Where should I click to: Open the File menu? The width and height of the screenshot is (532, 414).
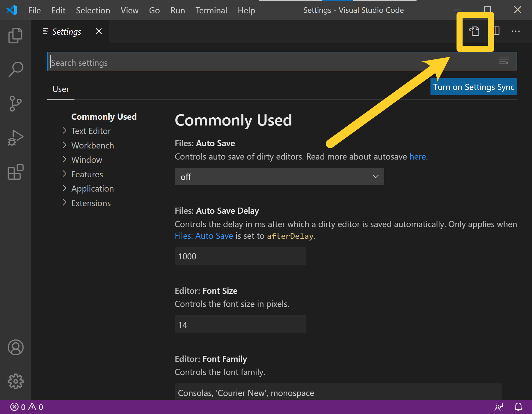[x=34, y=10]
